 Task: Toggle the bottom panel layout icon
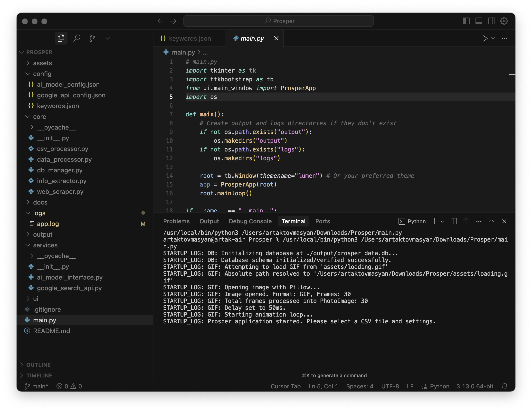point(479,21)
